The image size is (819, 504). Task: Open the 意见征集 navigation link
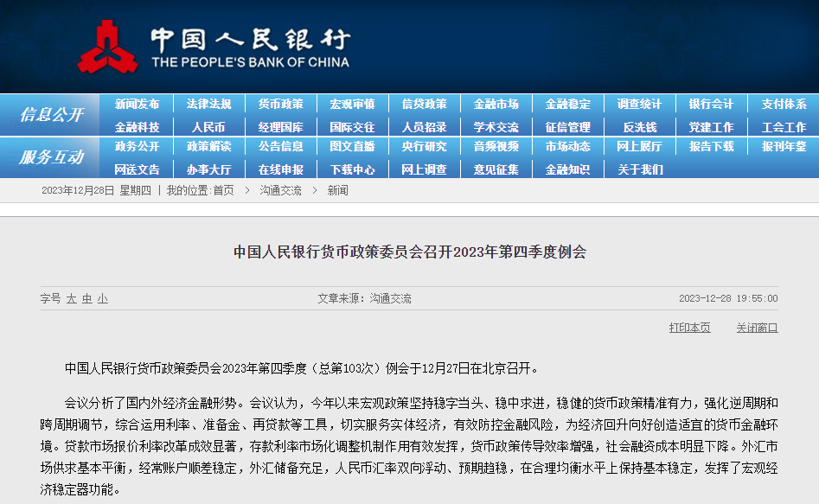[496, 169]
